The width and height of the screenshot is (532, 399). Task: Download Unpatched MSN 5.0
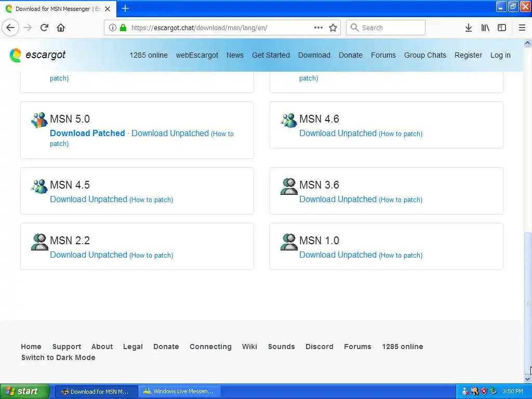[170, 133]
